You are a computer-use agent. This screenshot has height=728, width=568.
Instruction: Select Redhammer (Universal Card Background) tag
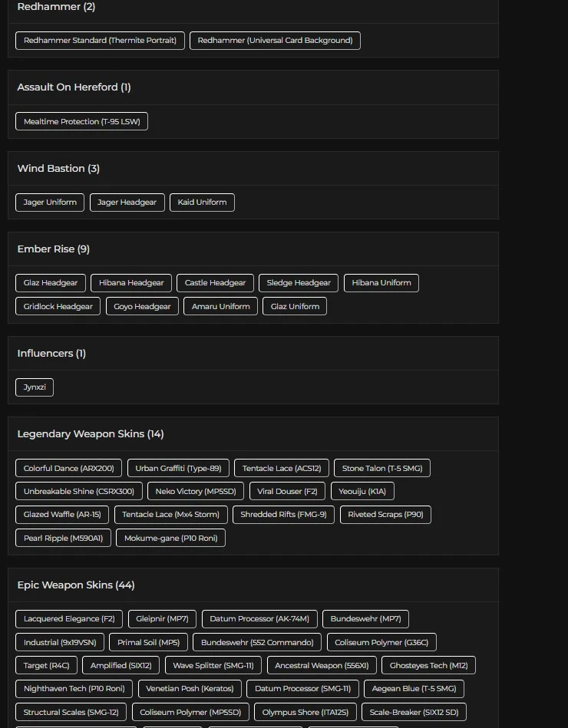point(275,41)
